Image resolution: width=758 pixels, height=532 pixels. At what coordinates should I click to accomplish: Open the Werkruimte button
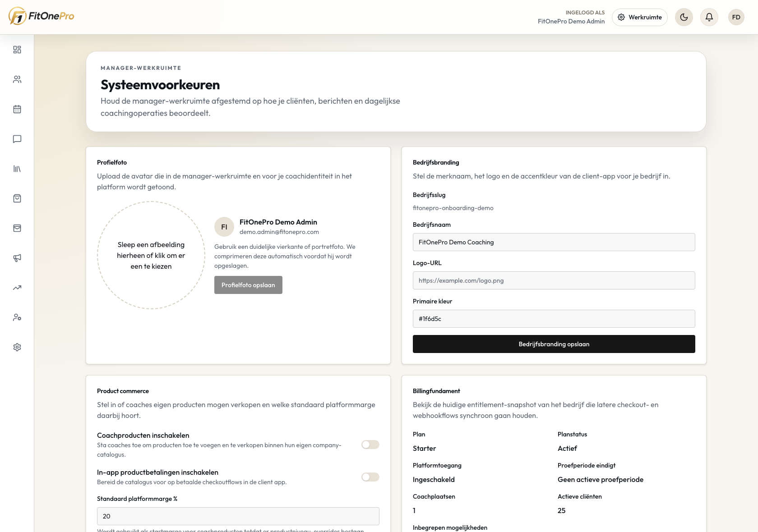pyautogui.click(x=640, y=17)
